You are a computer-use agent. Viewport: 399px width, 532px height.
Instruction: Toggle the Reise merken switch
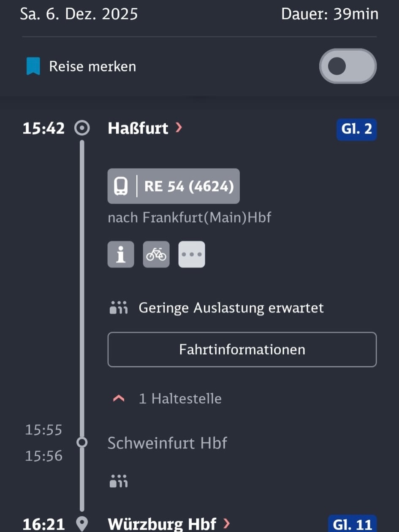point(347,66)
